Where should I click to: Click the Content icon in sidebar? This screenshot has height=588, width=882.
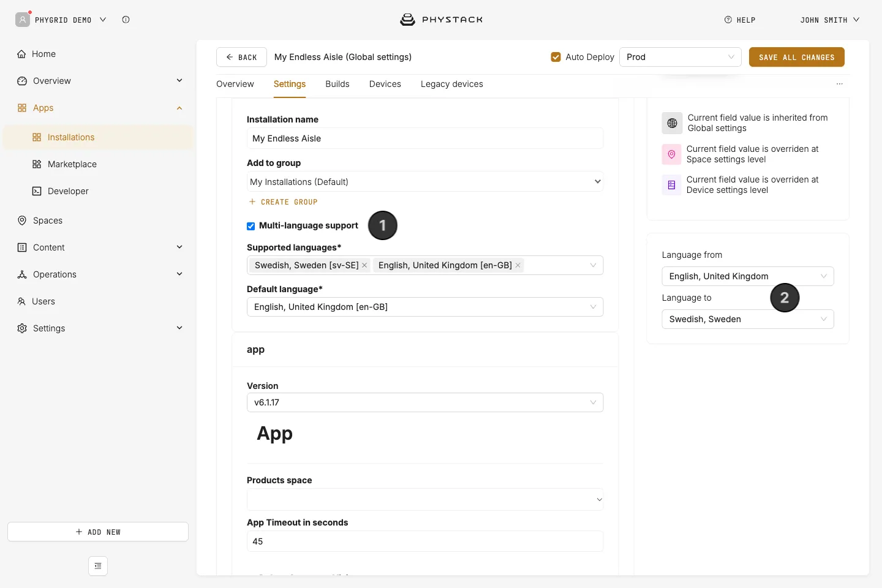click(22, 247)
